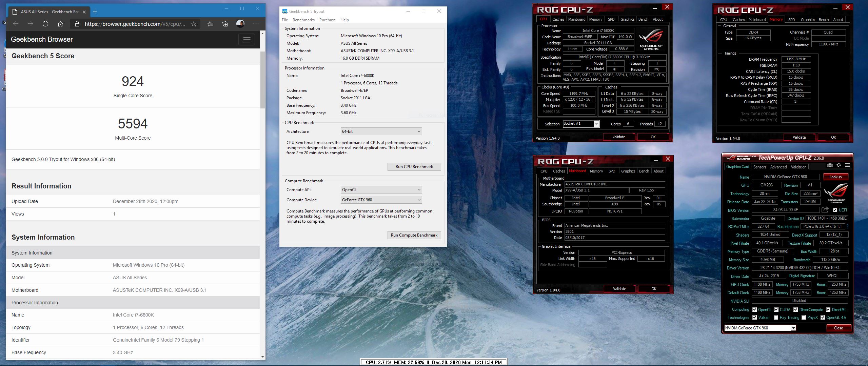Switch to Sensors tab in GPU-Z
Image resolution: width=868 pixels, height=366 pixels.
[x=759, y=167]
